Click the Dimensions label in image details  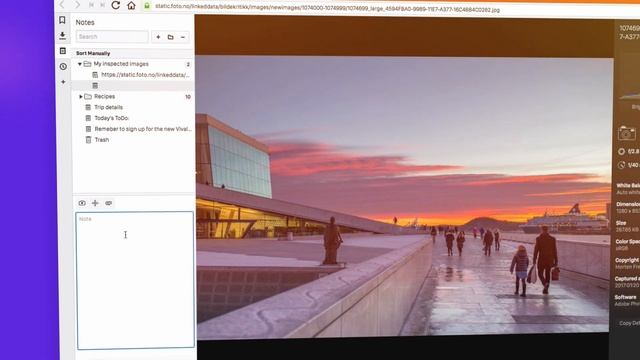coord(628,204)
